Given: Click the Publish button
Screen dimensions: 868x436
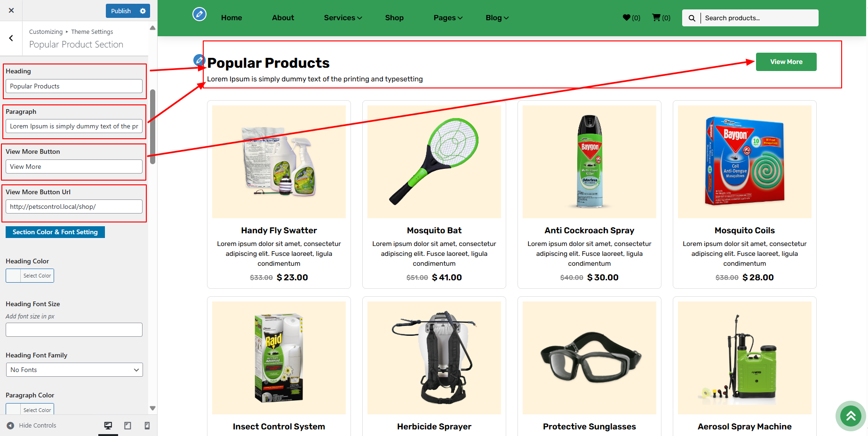Looking at the screenshot, I should coord(121,11).
